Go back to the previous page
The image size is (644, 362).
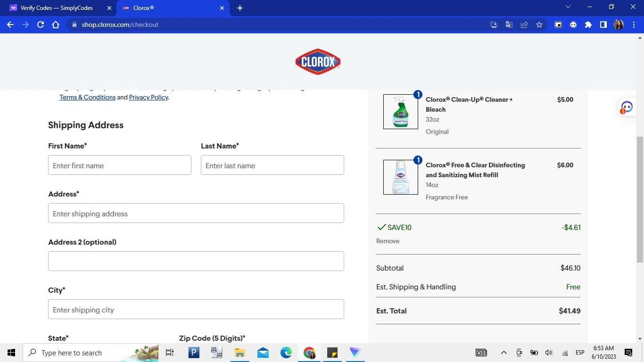click(10, 25)
